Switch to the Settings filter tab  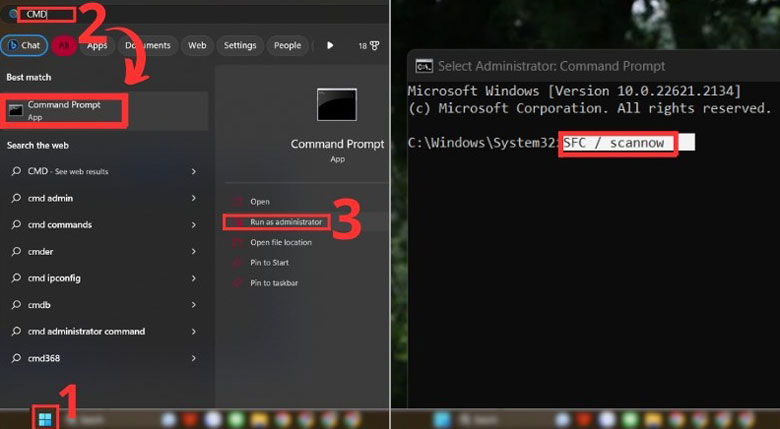(x=240, y=45)
